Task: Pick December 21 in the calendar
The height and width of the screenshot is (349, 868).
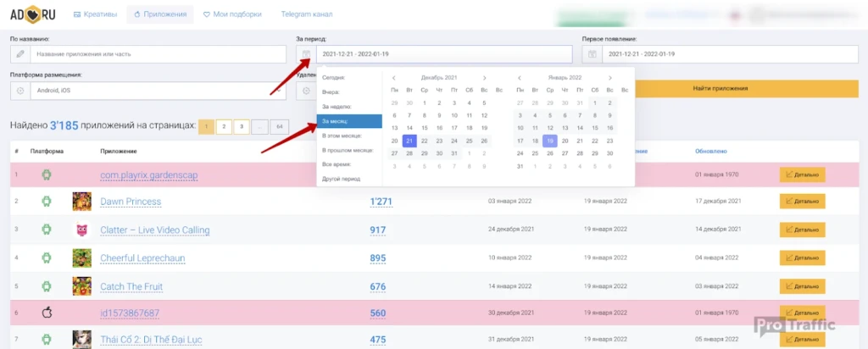Action: click(x=409, y=141)
